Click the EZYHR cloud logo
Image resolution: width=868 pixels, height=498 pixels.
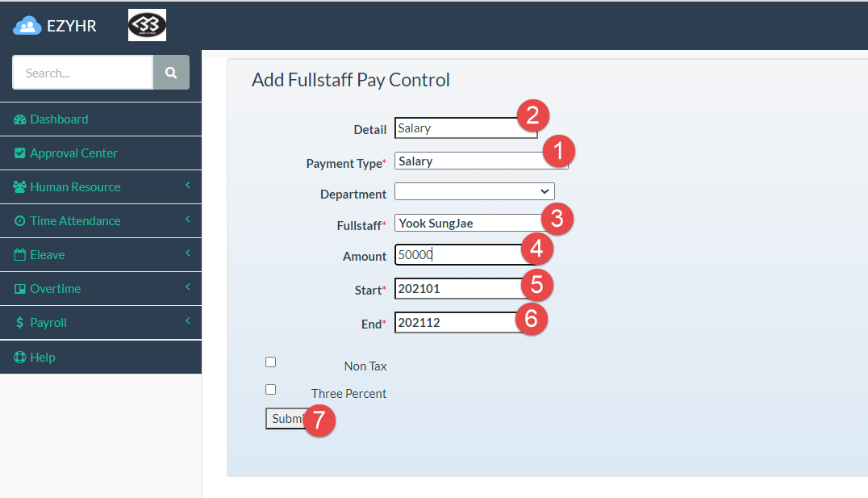(27, 24)
